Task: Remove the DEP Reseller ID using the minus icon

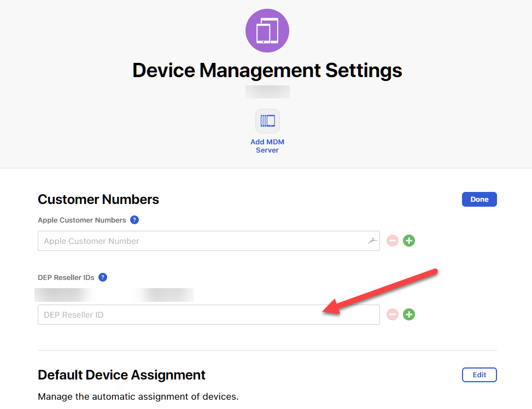Action: point(392,314)
